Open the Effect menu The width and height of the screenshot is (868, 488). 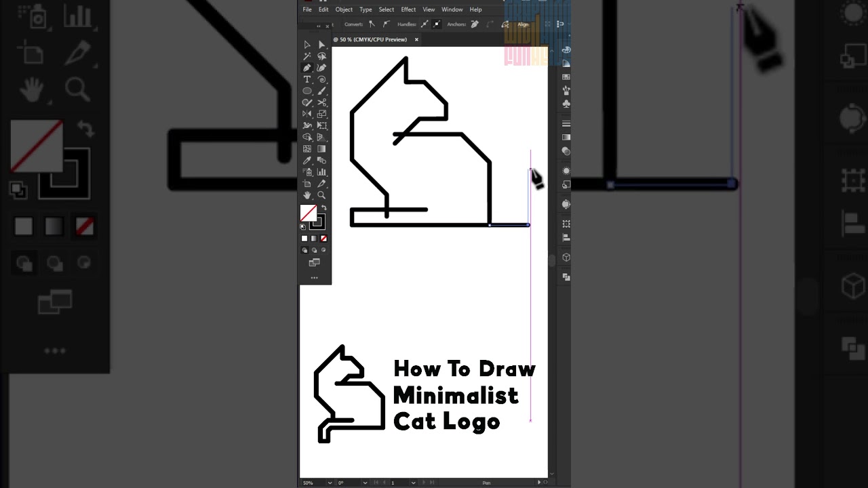click(408, 9)
